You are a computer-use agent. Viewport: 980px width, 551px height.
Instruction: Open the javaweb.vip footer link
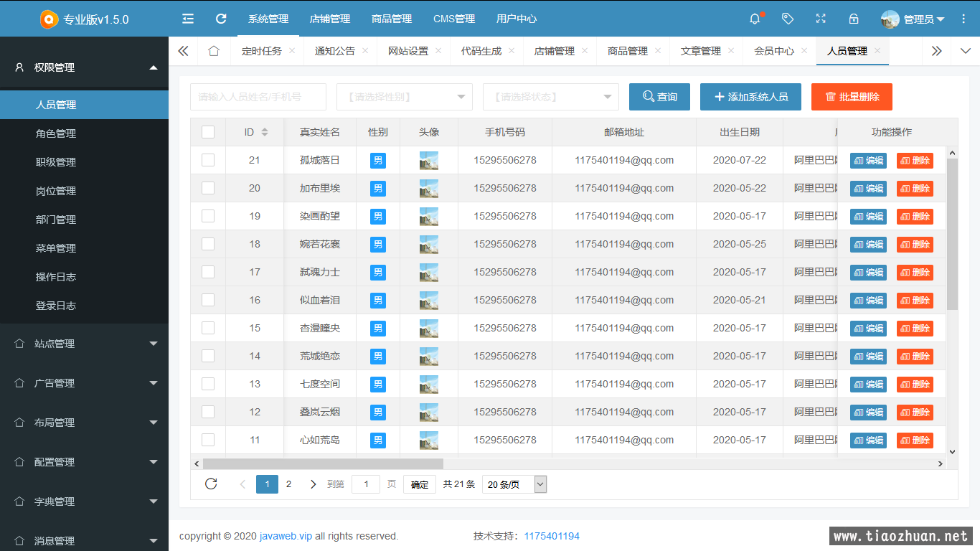pyautogui.click(x=286, y=536)
